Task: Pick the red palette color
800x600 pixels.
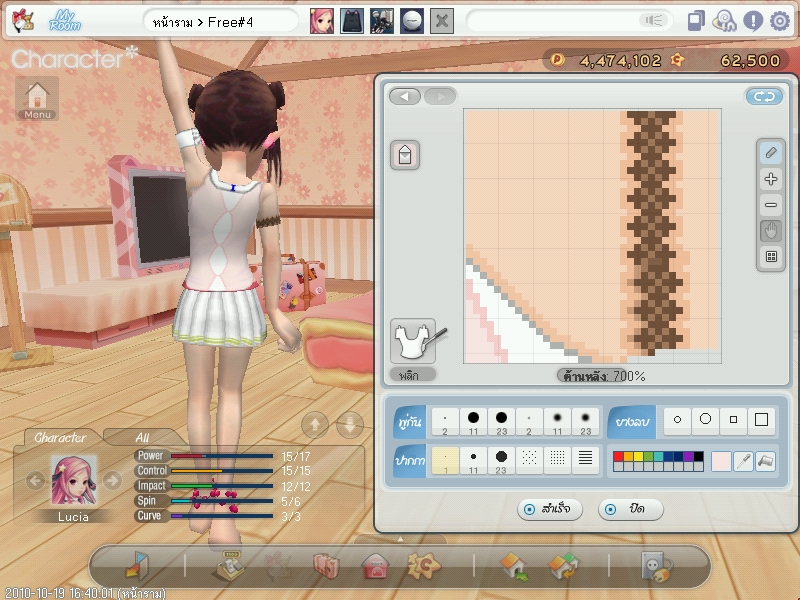Action: coord(618,456)
